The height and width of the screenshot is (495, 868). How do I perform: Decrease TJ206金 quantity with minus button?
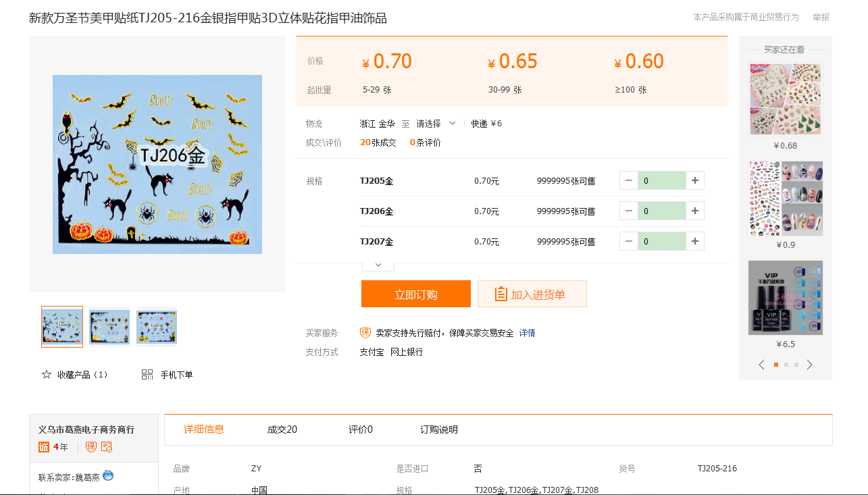point(629,211)
